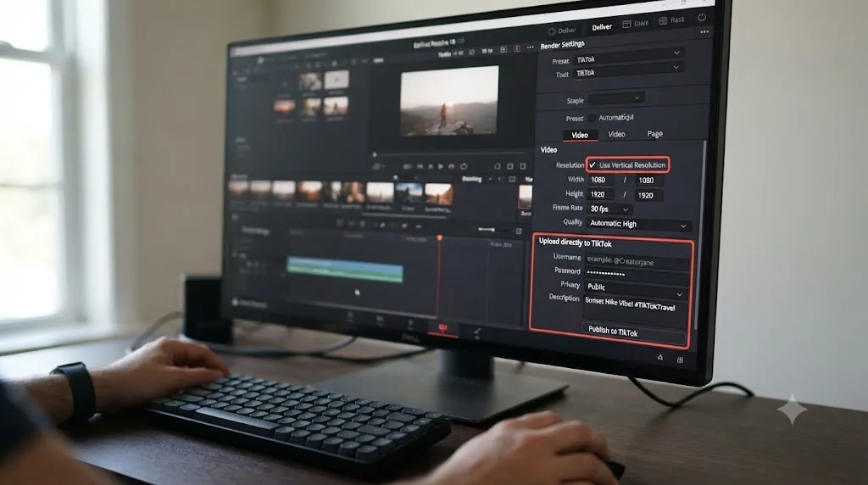Open the Frame Rate dropdown 30 fps
The image size is (868, 485).
pyautogui.click(x=609, y=209)
